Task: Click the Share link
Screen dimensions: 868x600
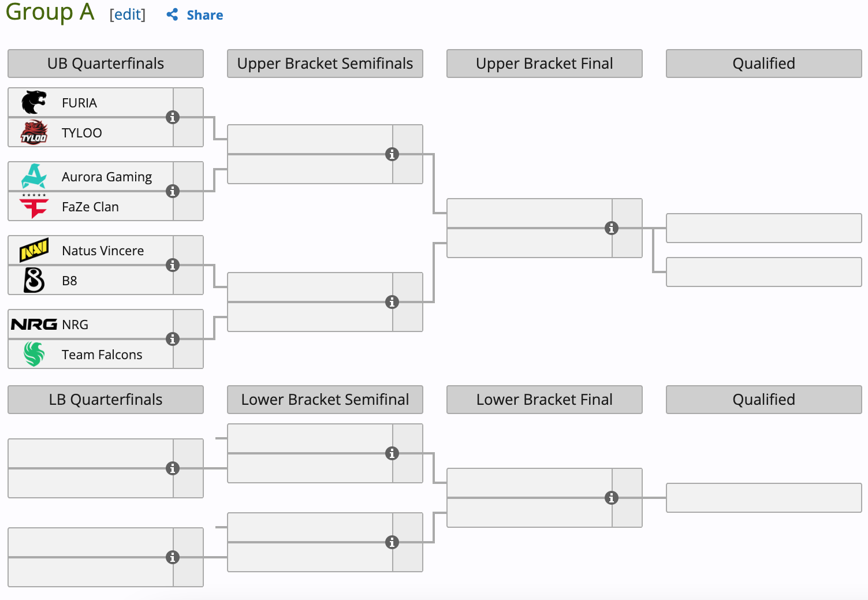Action: (x=204, y=16)
